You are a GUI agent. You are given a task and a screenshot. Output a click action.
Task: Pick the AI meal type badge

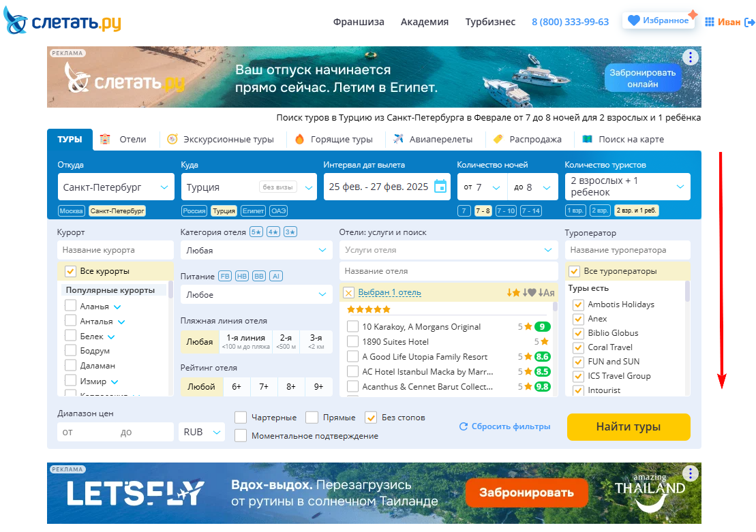point(276,276)
